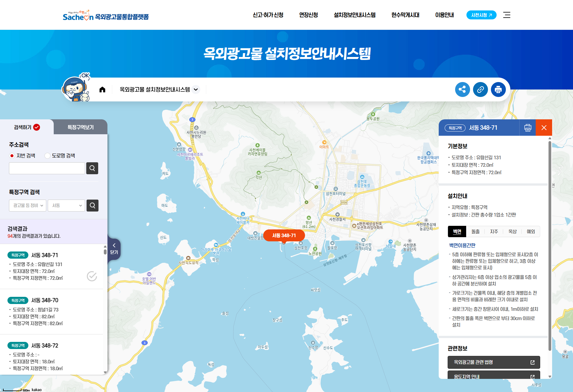Expand the breadcrumb system selector chevron

(196, 89)
